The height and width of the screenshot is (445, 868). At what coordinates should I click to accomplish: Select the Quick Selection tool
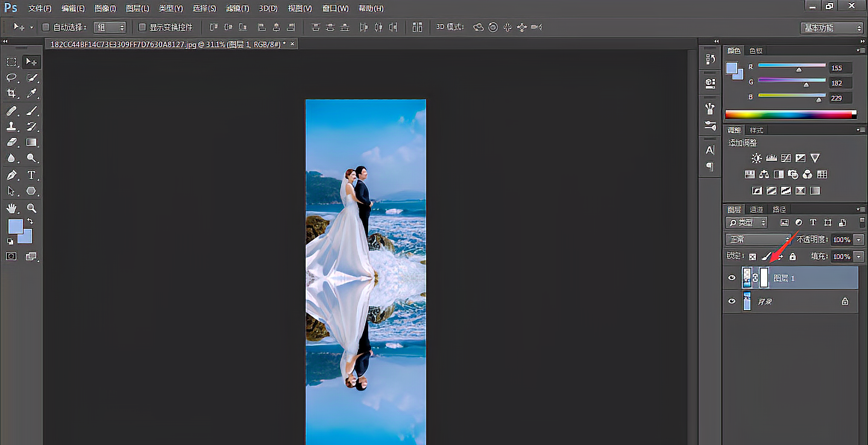pos(31,78)
